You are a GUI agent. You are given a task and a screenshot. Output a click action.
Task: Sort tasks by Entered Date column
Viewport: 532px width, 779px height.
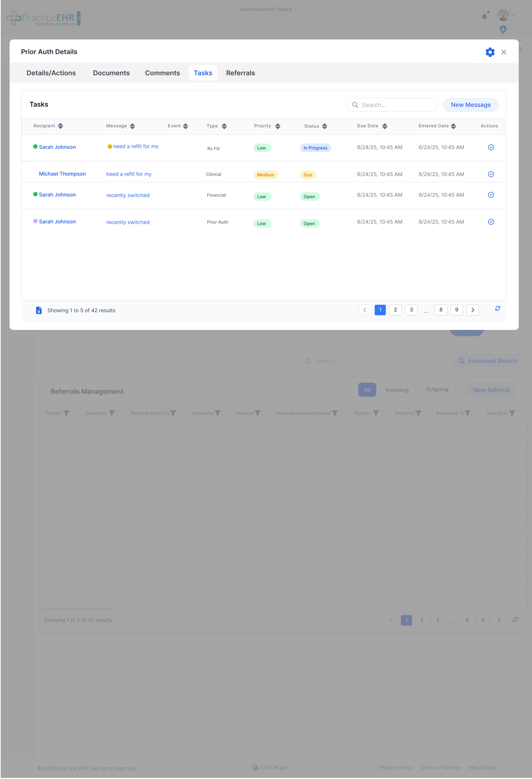(453, 126)
